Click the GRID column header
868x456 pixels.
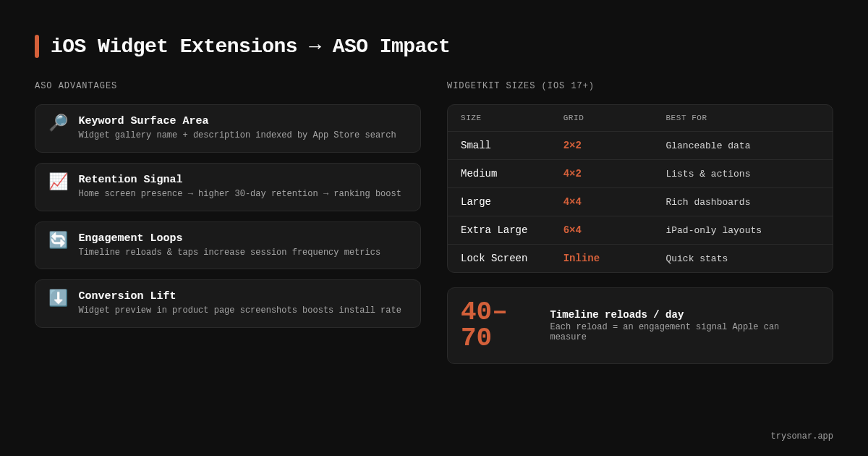click(x=574, y=118)
